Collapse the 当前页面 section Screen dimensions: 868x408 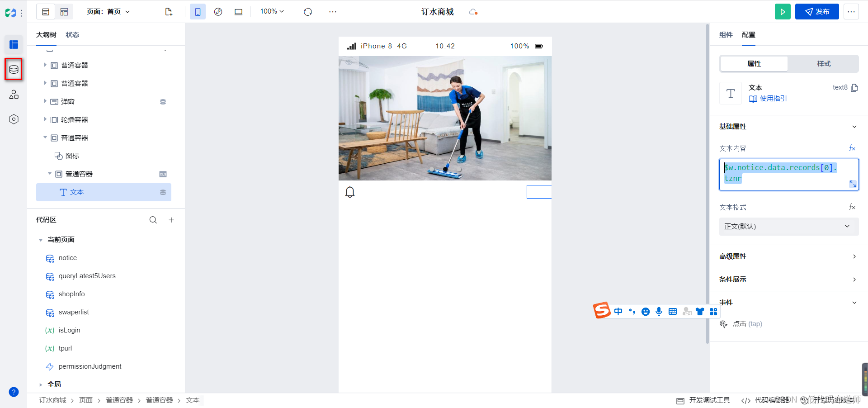pos(41,240)
